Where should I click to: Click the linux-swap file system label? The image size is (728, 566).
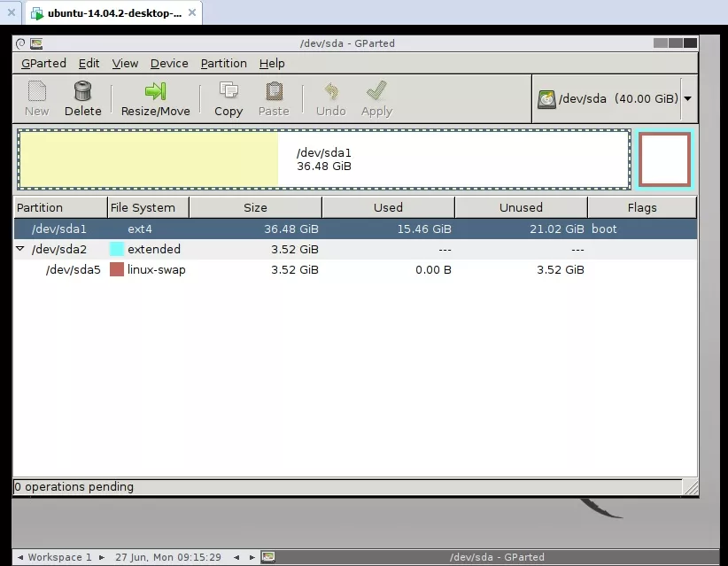tap(157, 270)
